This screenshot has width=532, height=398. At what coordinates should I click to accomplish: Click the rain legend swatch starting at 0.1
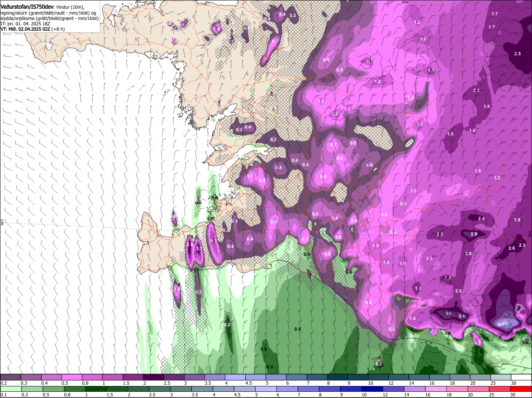(x=10, y=389)
